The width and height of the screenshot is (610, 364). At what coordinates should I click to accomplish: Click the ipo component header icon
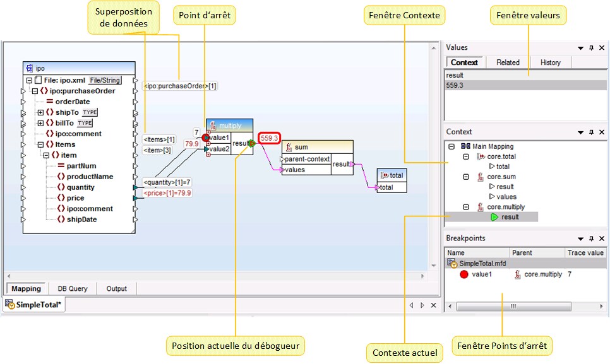tap(29, 68)
